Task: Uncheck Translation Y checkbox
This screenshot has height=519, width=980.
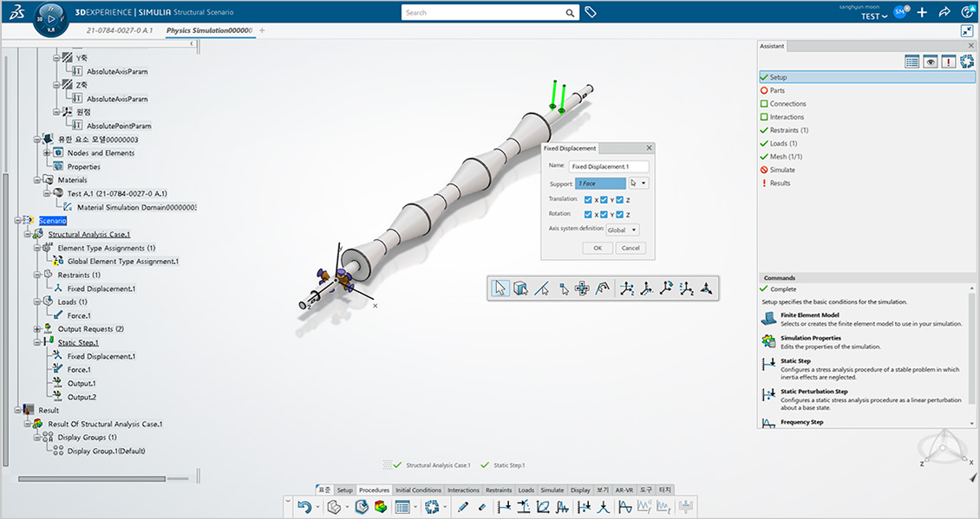Action: coord(604,200)
